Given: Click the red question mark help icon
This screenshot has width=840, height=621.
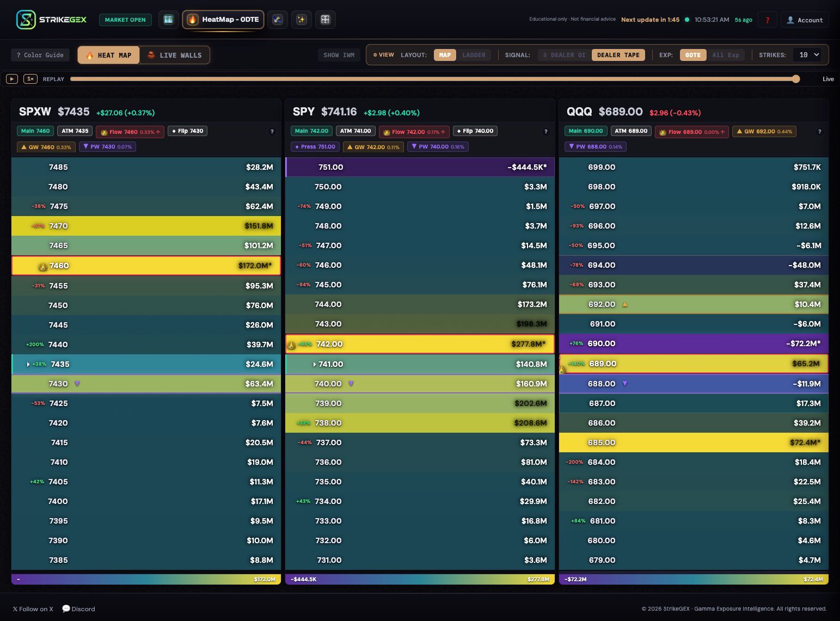Looking at the screenshot, I should 768,20.
